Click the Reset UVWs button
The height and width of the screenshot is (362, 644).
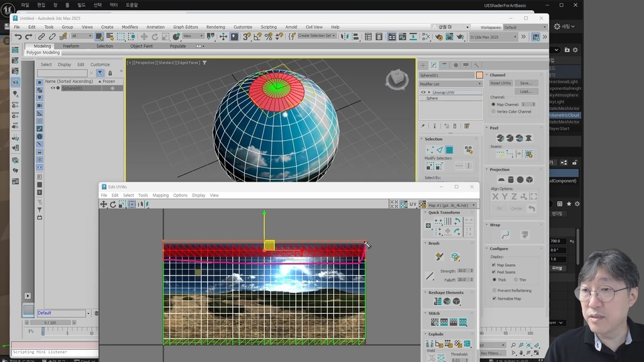[500, 83]
